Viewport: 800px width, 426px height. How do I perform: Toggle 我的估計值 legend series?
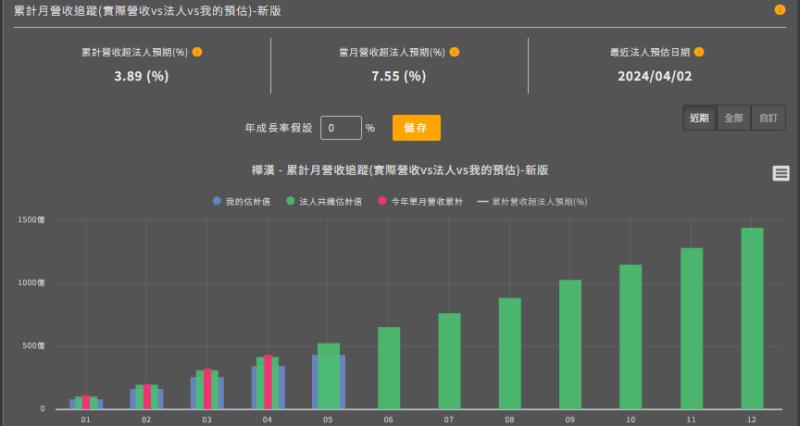tap(242, 202)
